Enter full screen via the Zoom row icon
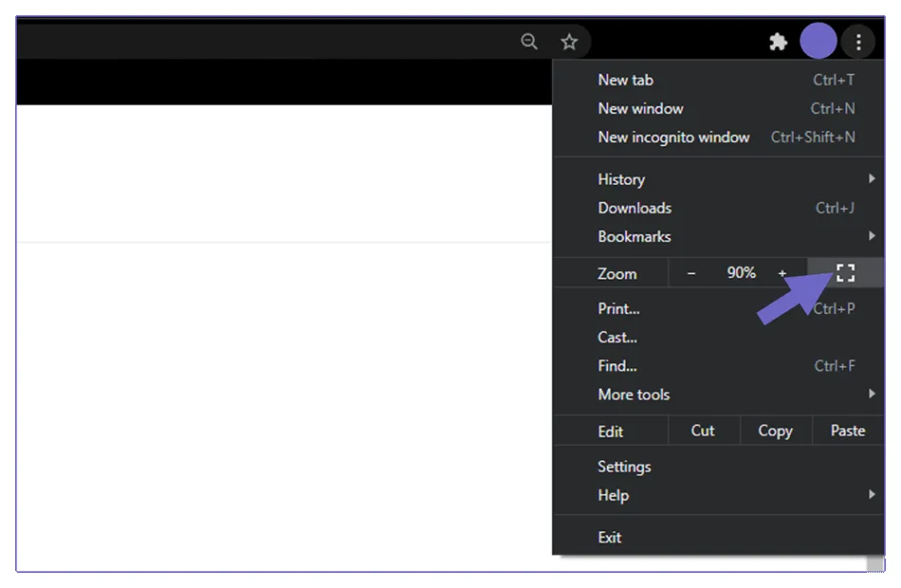The width and height of the screenshot is (901, 588). pyautogui.click(x=845, y=272)
